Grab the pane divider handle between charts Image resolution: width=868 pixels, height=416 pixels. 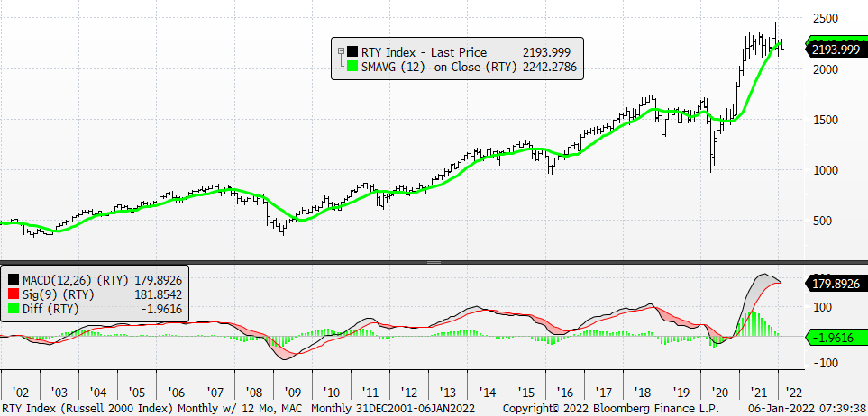434,262
